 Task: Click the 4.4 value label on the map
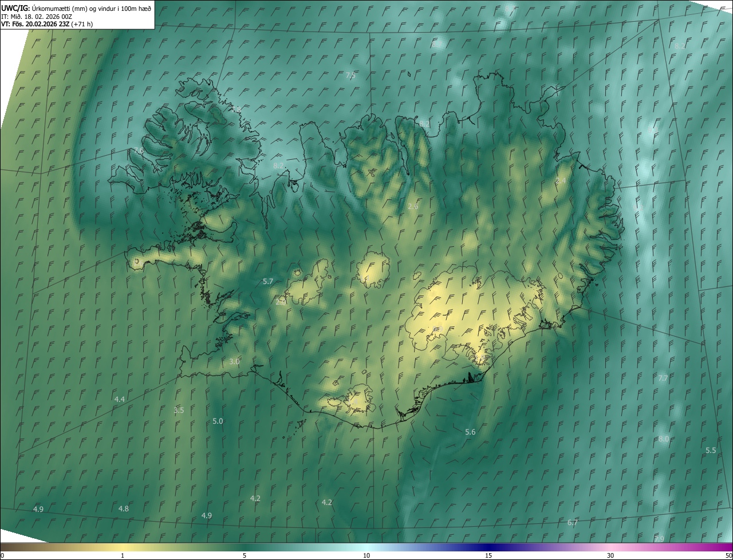point(120,399)
